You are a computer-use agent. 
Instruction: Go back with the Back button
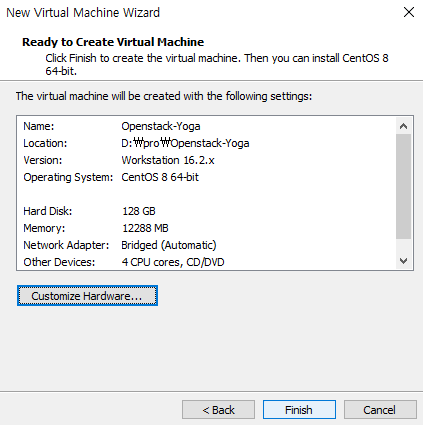point(218,410)
